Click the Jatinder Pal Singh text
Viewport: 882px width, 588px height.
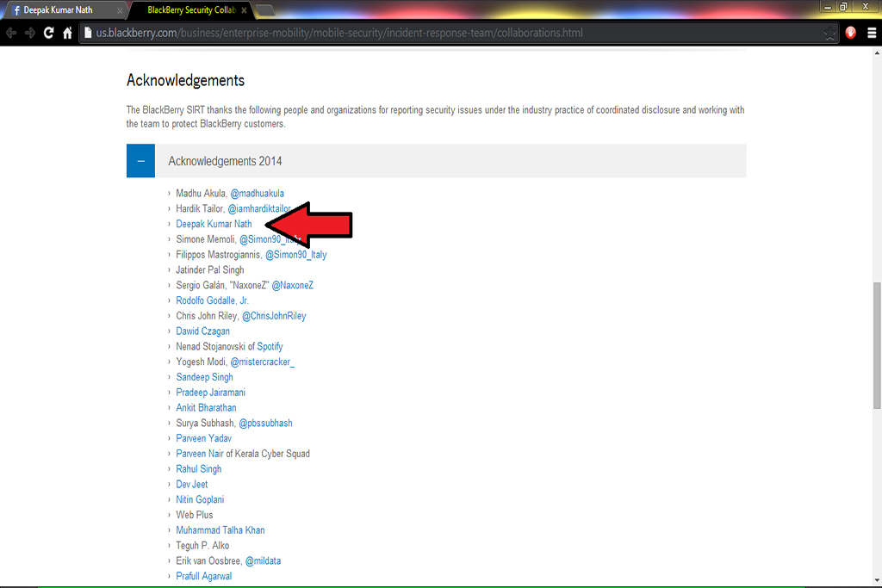point(210,269)
